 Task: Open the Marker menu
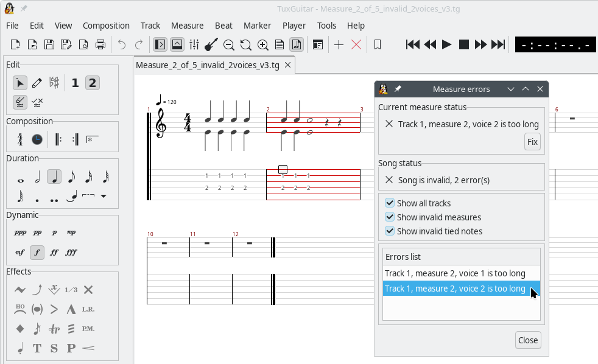pos(257,26)
